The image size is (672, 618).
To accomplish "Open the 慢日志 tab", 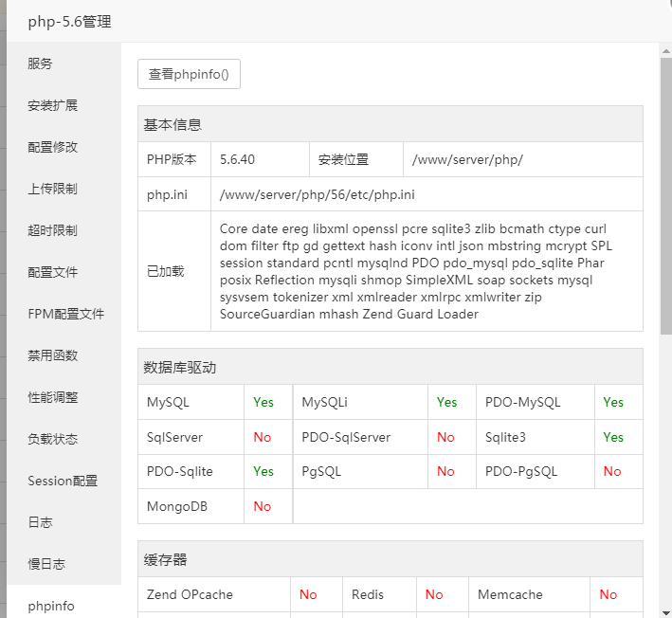I will coord(46,564).
